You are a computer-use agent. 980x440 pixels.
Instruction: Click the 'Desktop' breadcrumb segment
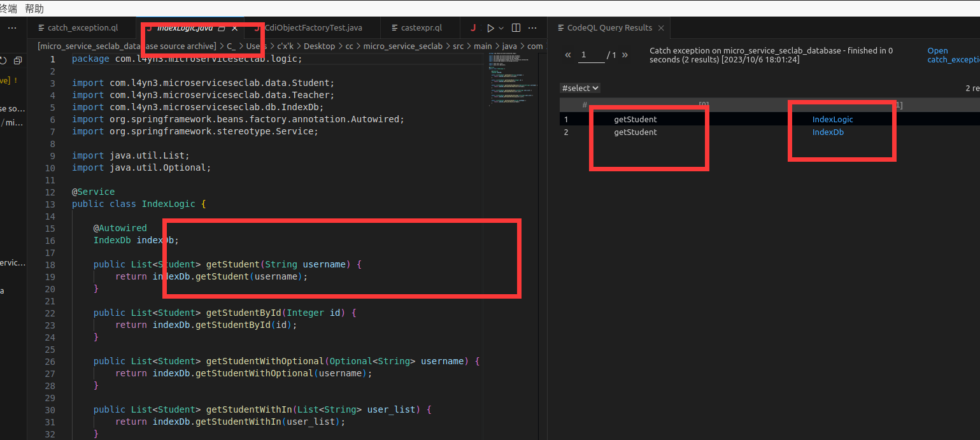(319, 46)
